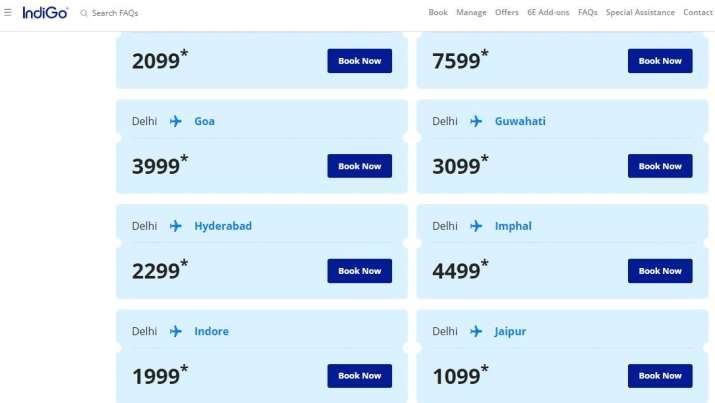Book Now for Delhi to Jaipur

tap(659, 376)
